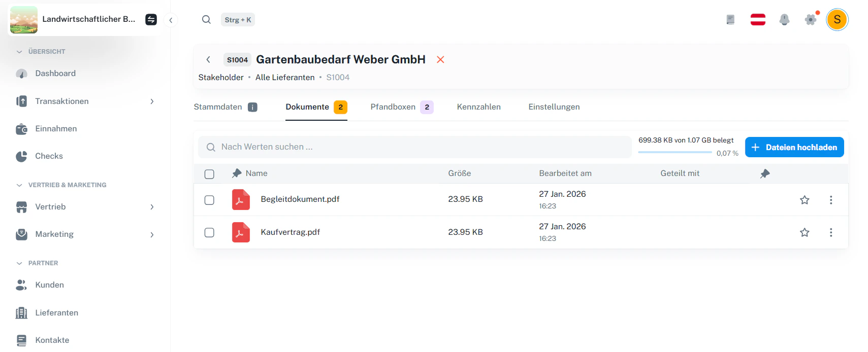Expand the Transaktionen submenu arrow
Viewport: 868px width, 352px height.
(x=152, y=101)
